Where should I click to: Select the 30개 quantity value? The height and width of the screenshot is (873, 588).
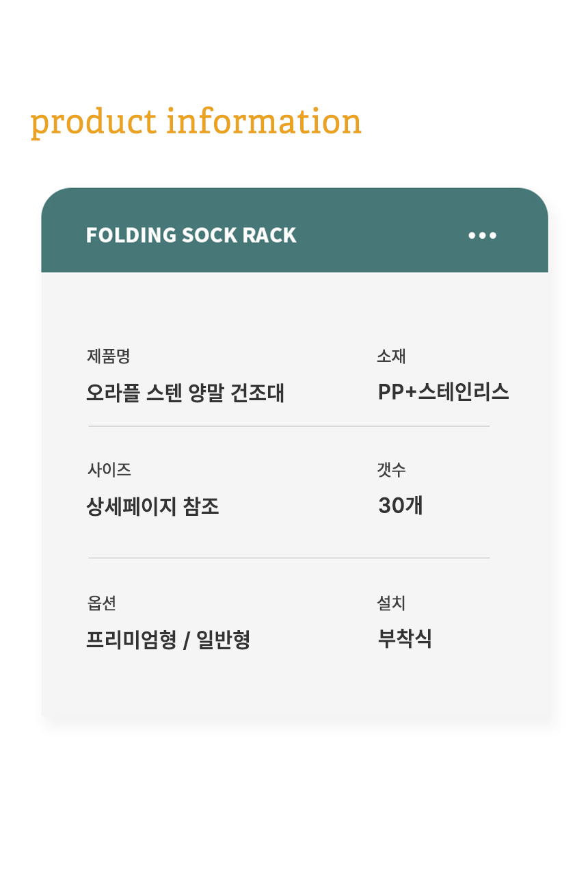tap(400, 506)
